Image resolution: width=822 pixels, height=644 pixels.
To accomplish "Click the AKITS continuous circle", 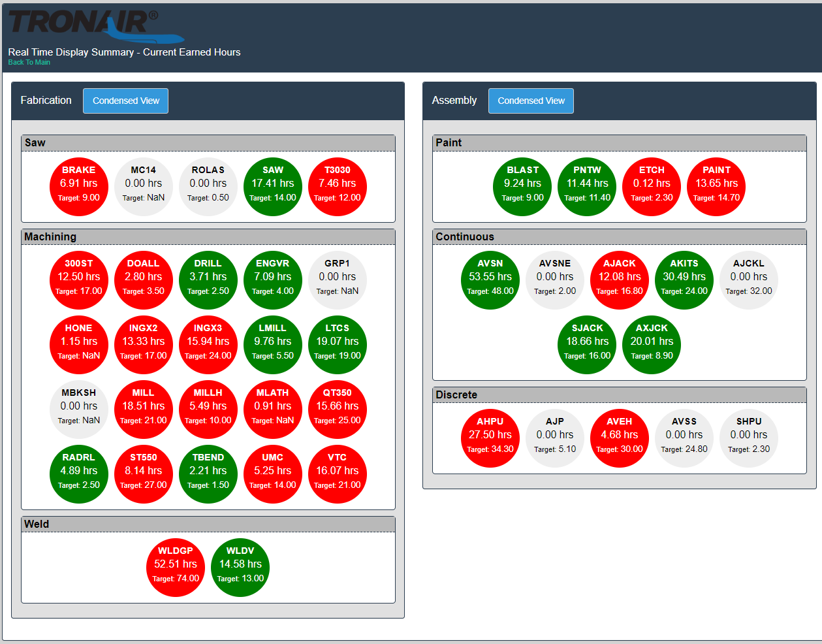I will coord(684,280).
